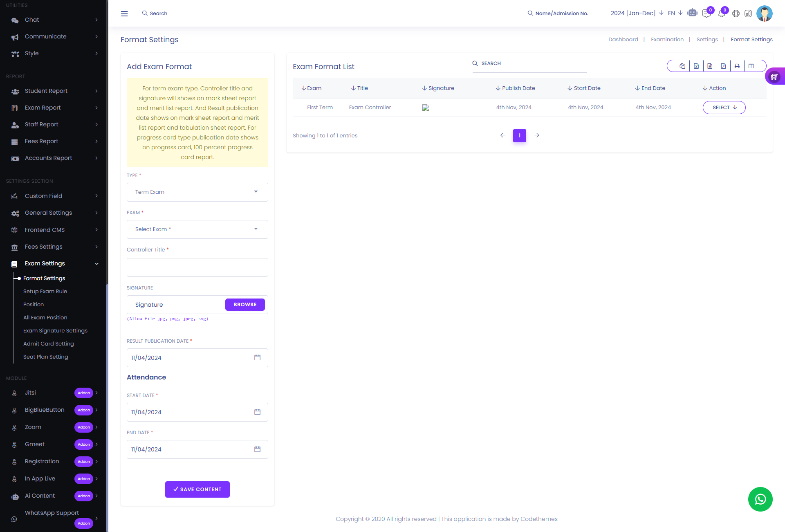
Task: Open the Type dropdown showing Term Exam
Action: (197, 192)
